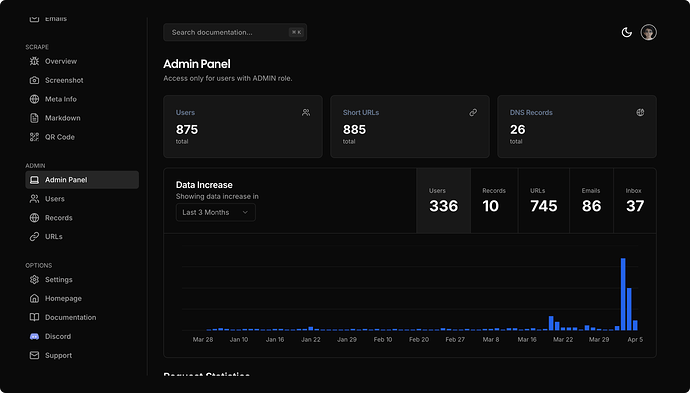This screenshot has width=690, height=393.
Task: Open the Support sidebar link
Action: [82, 355]
